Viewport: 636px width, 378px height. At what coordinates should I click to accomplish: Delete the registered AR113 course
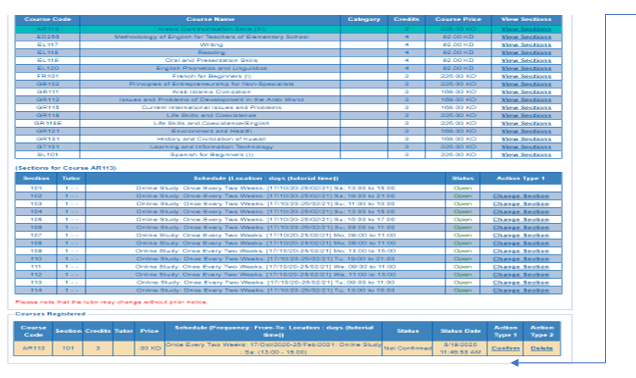click(x=541, y=348)
